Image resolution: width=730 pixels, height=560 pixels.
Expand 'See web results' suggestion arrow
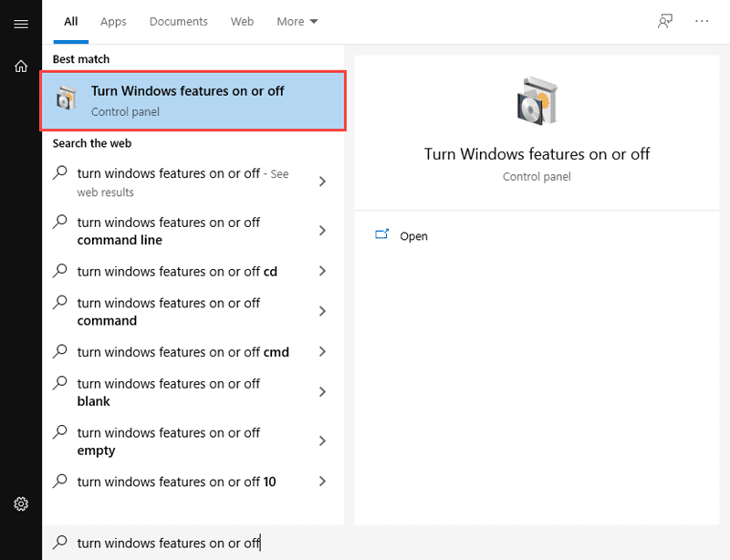pos(323,181)
